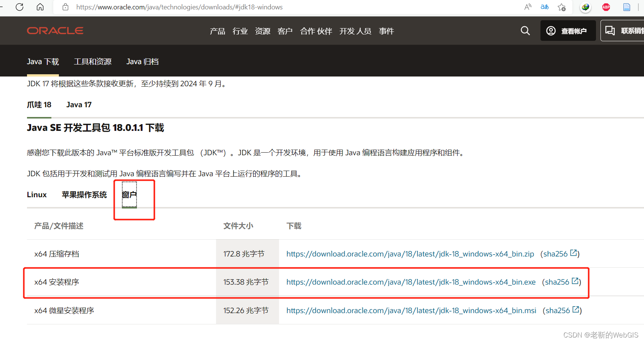Open the read aloud icon
Image resolution: width=644 pixels, height=342 pixels.
point(528,7)
